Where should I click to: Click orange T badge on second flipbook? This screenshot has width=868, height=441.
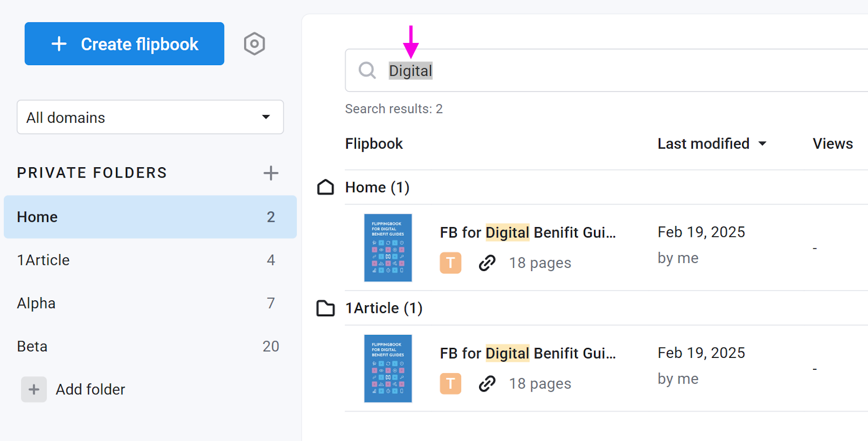click(x=450, y=383)
